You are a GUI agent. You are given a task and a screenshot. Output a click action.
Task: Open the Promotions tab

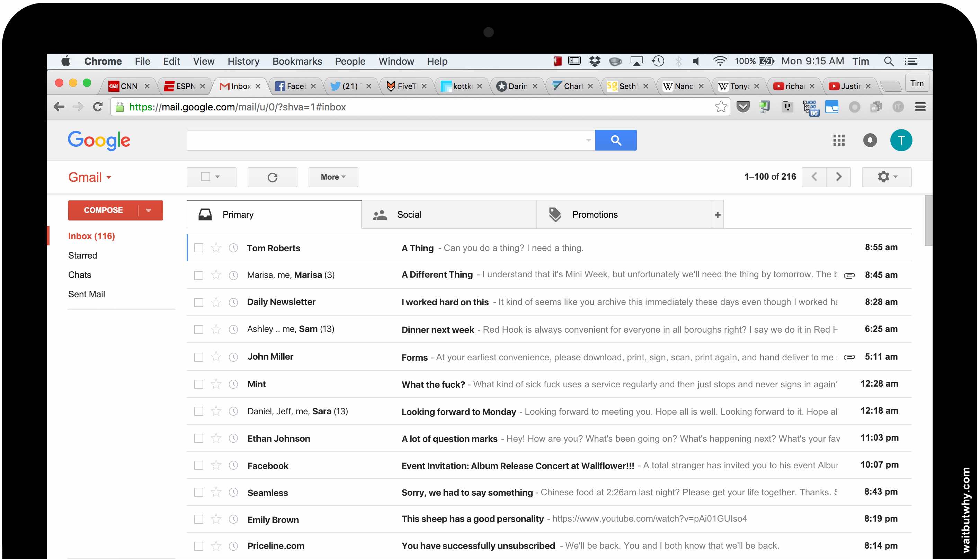[x=624, y=215]
